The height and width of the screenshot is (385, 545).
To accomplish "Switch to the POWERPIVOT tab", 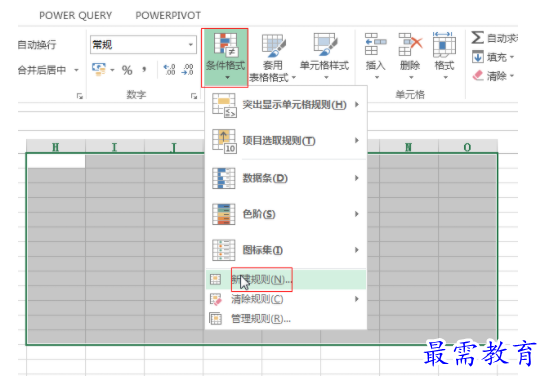I will click(x=168, y=16).
